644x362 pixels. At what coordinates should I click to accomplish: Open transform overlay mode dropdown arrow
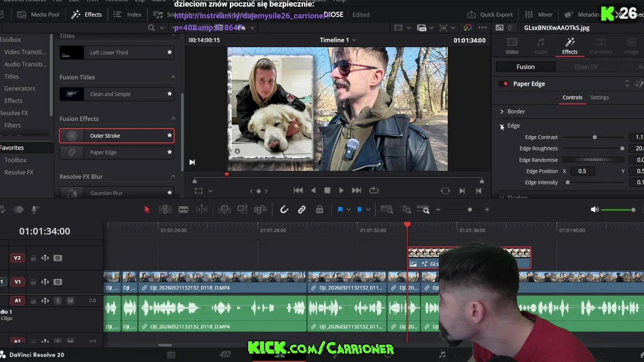tap(210, 191)
